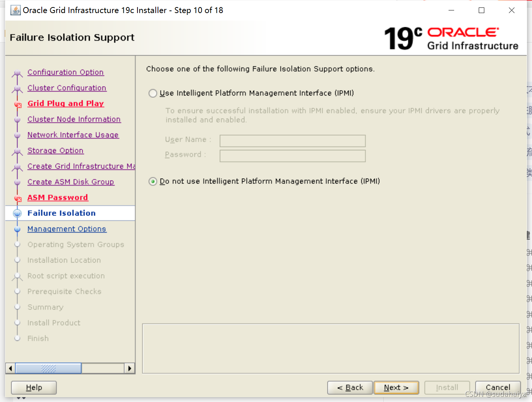Click the Operating System Groups step text
The height and width of the screenshot is (402, 532).
coord(76,245)
